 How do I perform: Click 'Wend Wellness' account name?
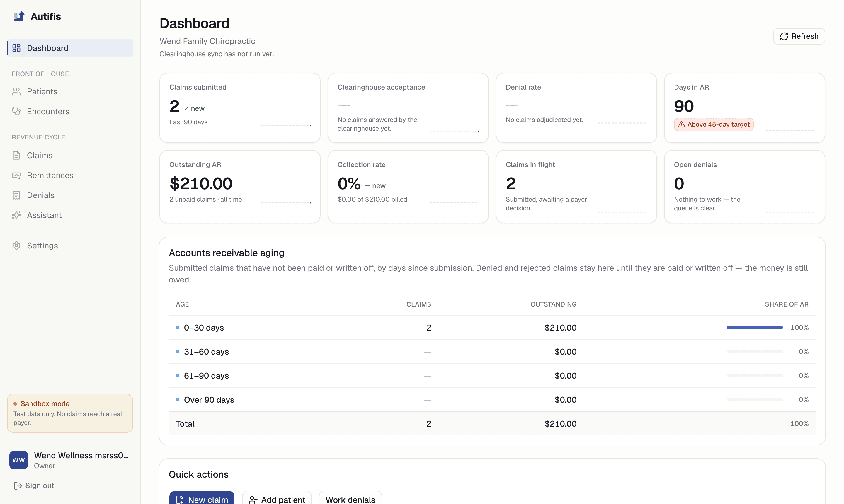tap(81, 455)
